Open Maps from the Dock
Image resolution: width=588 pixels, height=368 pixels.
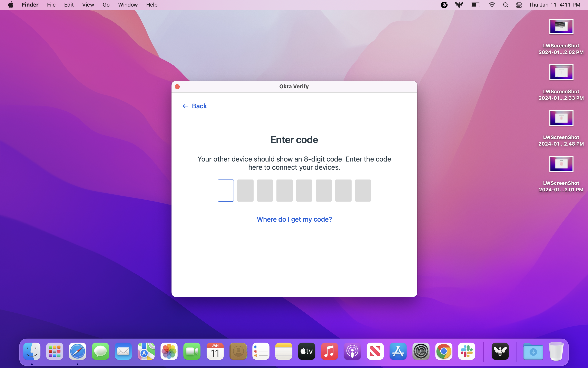[x=146, y=351]
